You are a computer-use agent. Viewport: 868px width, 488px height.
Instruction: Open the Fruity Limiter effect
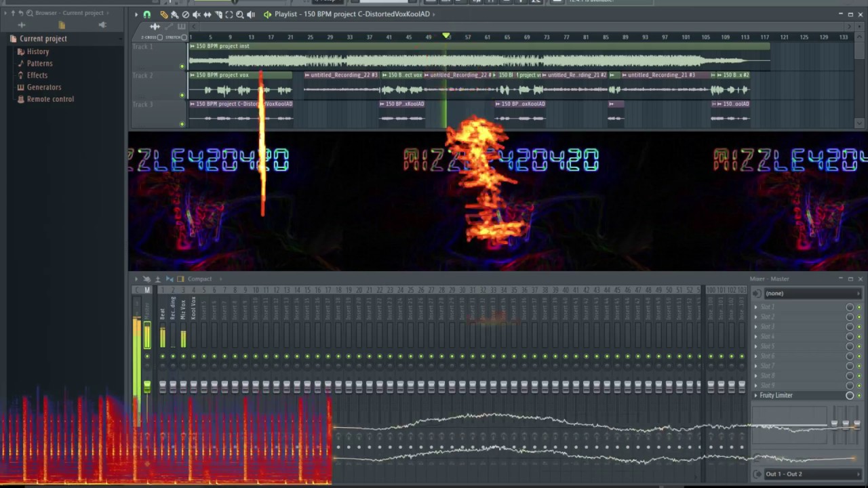pos(776,395)
